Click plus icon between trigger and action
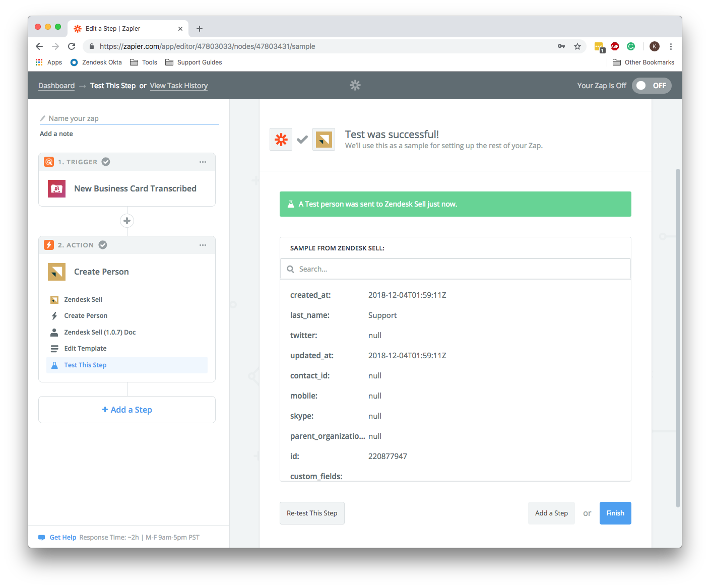The height and width of the screenshot is (588, 710). 127,221
